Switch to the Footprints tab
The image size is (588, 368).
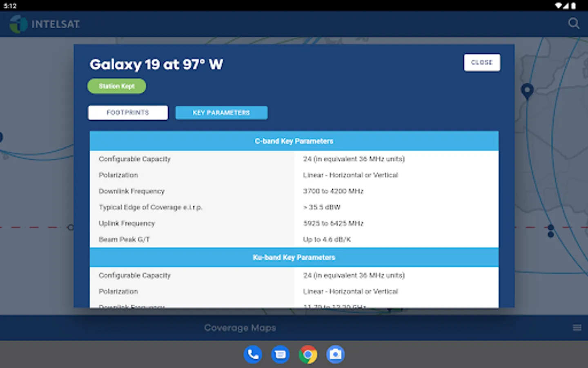128,112
